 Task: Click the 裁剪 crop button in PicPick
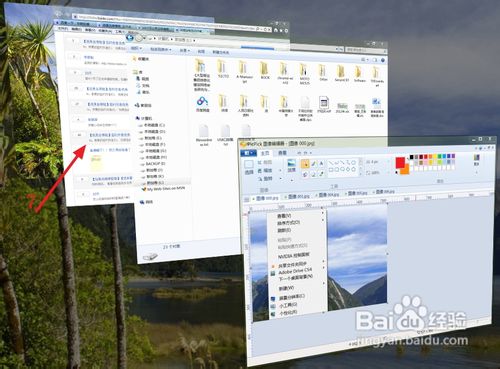(265, 162)
